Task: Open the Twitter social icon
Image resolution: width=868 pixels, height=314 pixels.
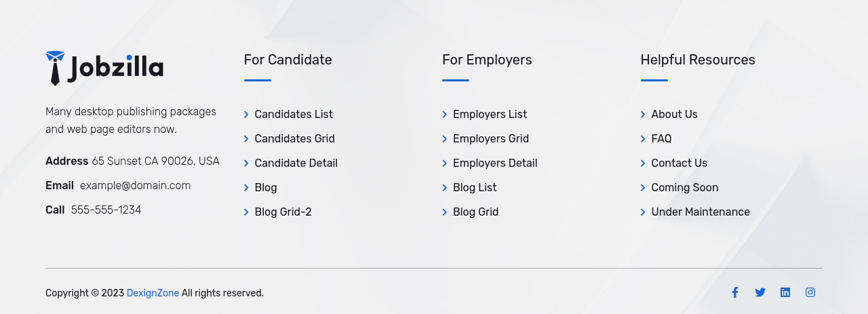Action: tap(760, 292)
